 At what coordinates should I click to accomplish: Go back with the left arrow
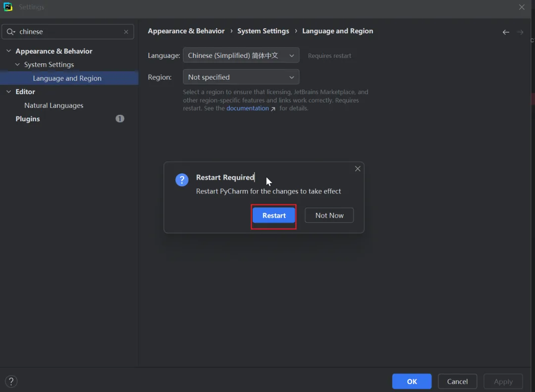tap(506, 32)
